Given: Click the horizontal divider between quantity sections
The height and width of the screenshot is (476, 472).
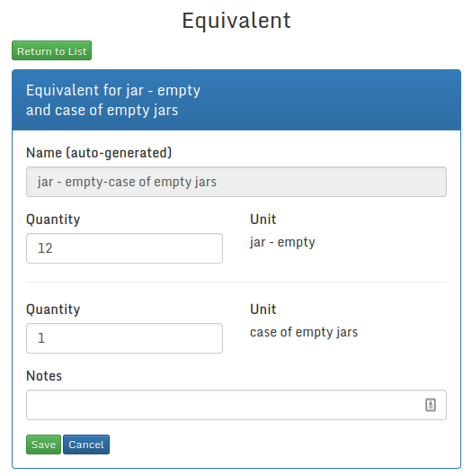Looking at the screenshot, I should [x=236, y=282].
